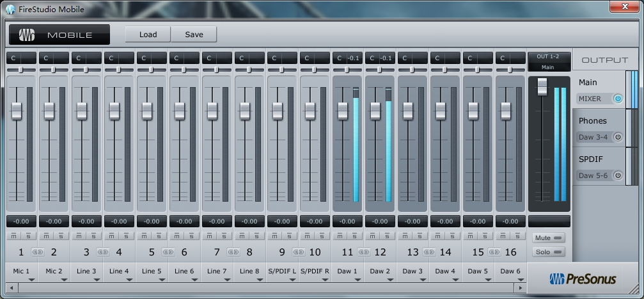Click the channel 16 level value field

(510, 222)
